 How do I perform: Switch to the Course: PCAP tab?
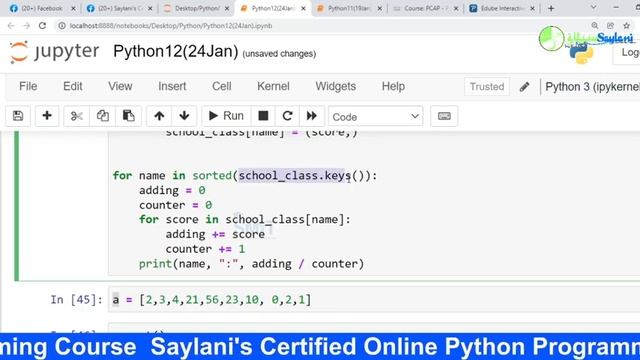click(x=426, y=8)
